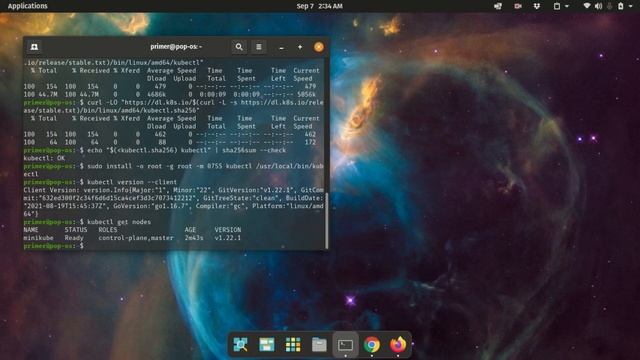Minimize the primer@pop-os terminal window
Image resolution: width=640 pixels, height=360 pixels.
281,47
